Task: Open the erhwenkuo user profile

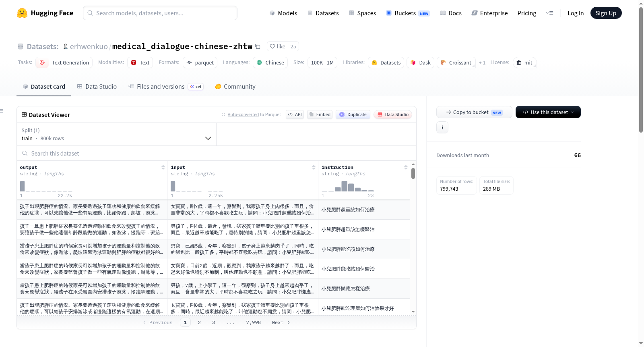Action: click(89, 46)
